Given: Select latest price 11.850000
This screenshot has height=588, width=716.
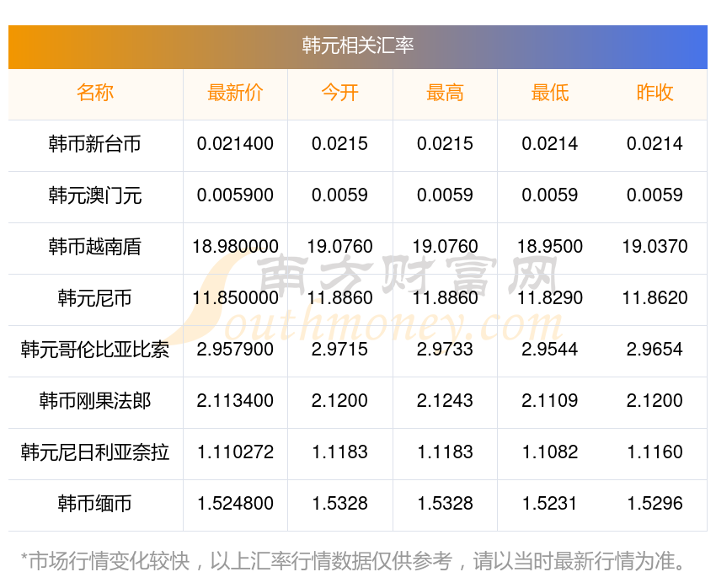Looking at the screenshot, I should pos(235,298).
